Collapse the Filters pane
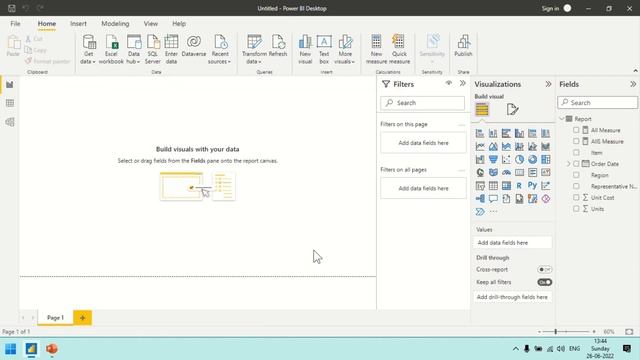The width and height of the screenshot is (640, 360). [x=462, y=83]
